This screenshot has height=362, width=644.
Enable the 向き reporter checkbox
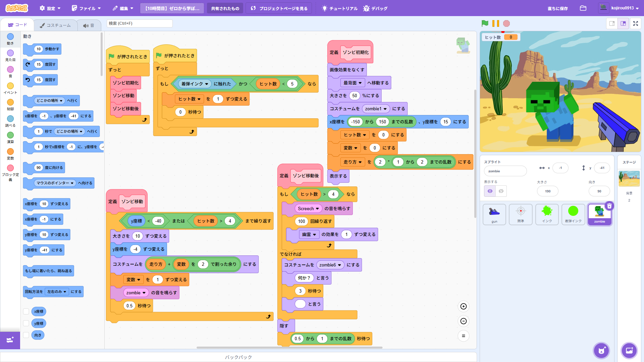[x=26, y=335]
